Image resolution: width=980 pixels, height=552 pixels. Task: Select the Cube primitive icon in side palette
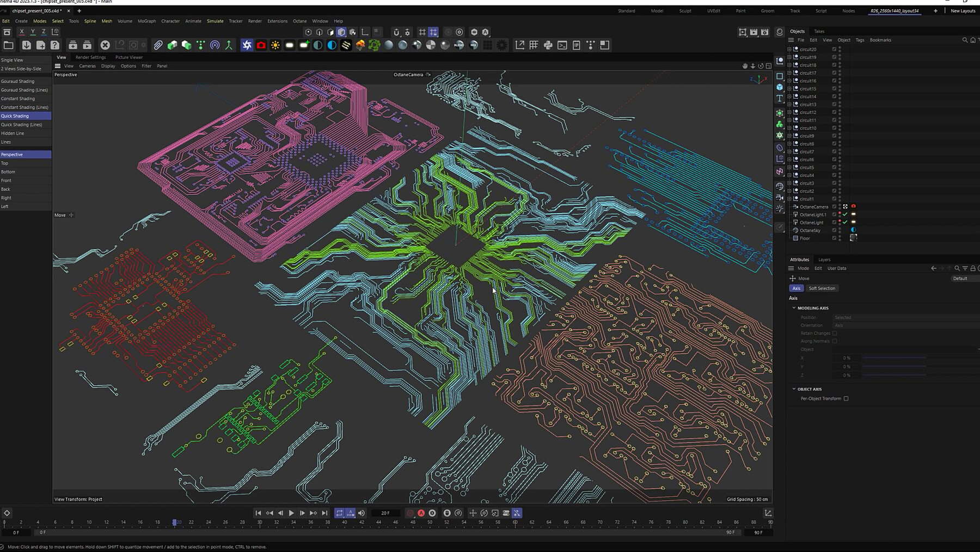coord(780,87)
